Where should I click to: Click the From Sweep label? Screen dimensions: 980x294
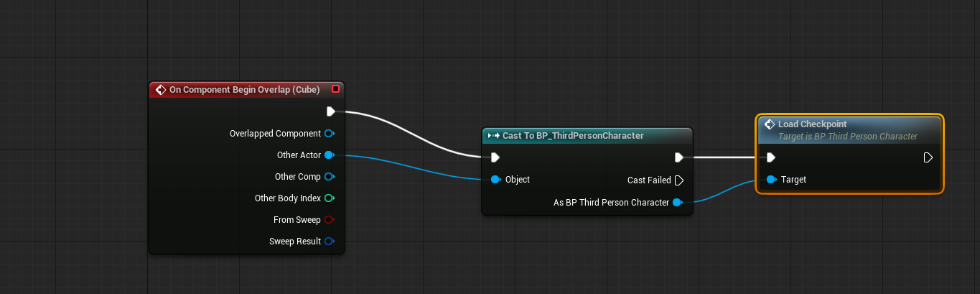point(297,220)
